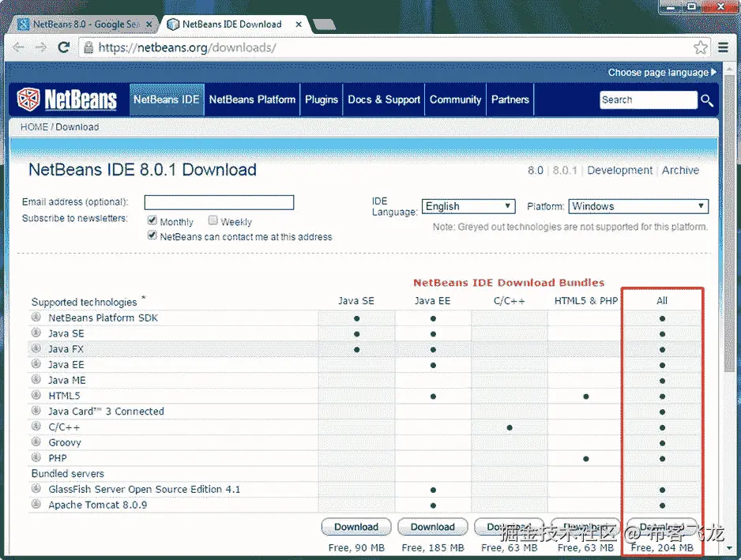
Task: Download the Java EE bundle
Action: click(x=433, y=527)
